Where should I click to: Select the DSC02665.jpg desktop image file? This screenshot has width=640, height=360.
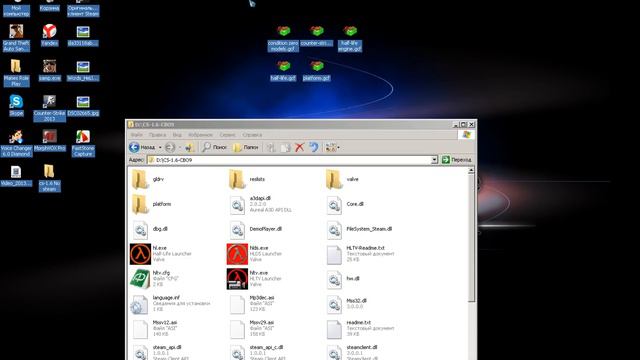click(83, 105)
